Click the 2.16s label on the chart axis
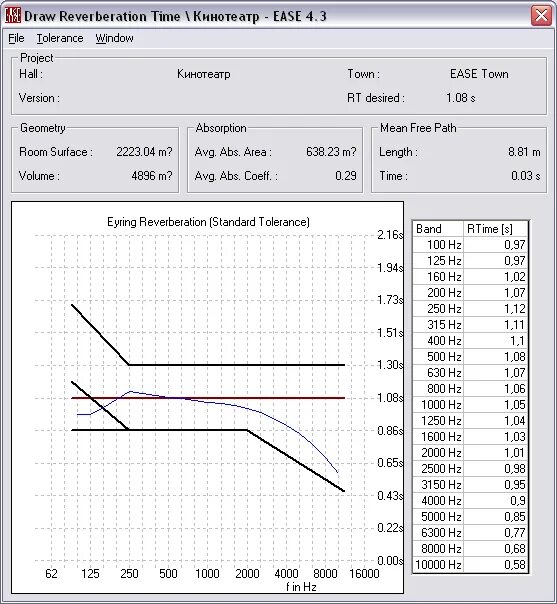 [390, 235]
